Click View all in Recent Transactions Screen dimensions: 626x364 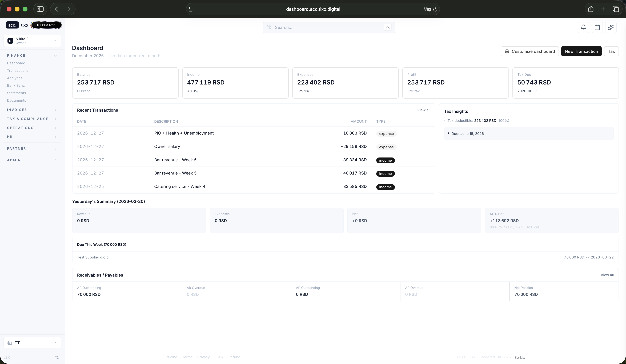pyautogui.click(x=424, y=110)
